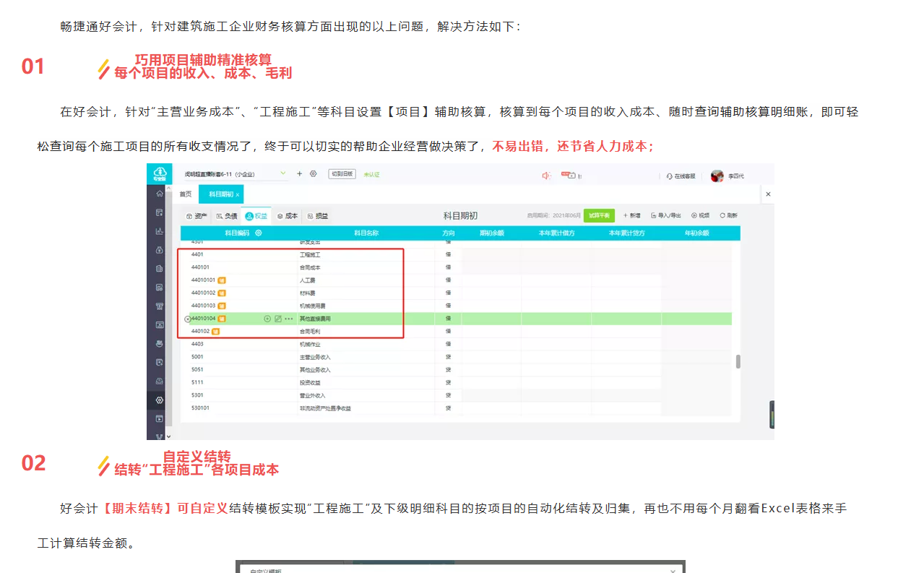This screenshot has height=573, width=924.
Task: Click the plus icon beside the account set name
Action: click(x=300, y=173)
